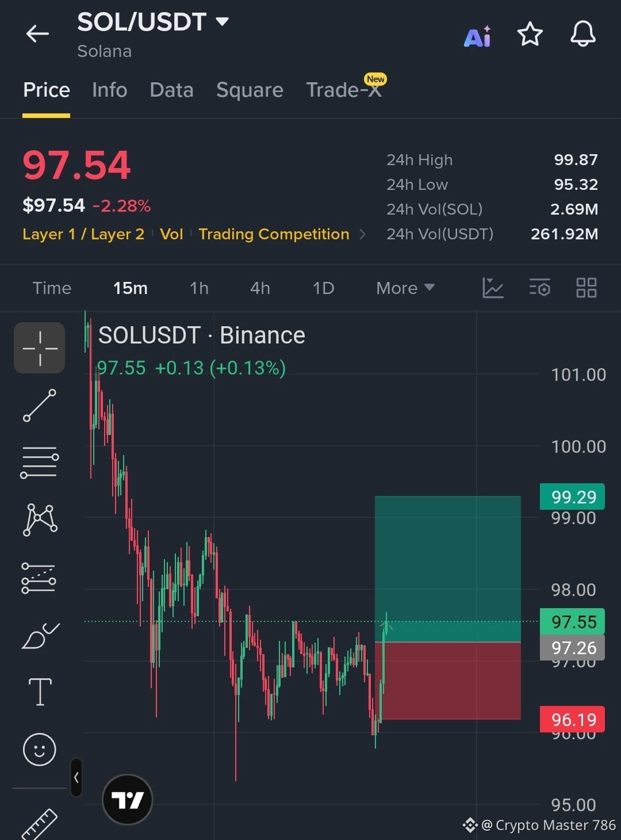The width and height of the screenshot is (621, 840).
Task: Open the Vol tag link
Action: 171,234
